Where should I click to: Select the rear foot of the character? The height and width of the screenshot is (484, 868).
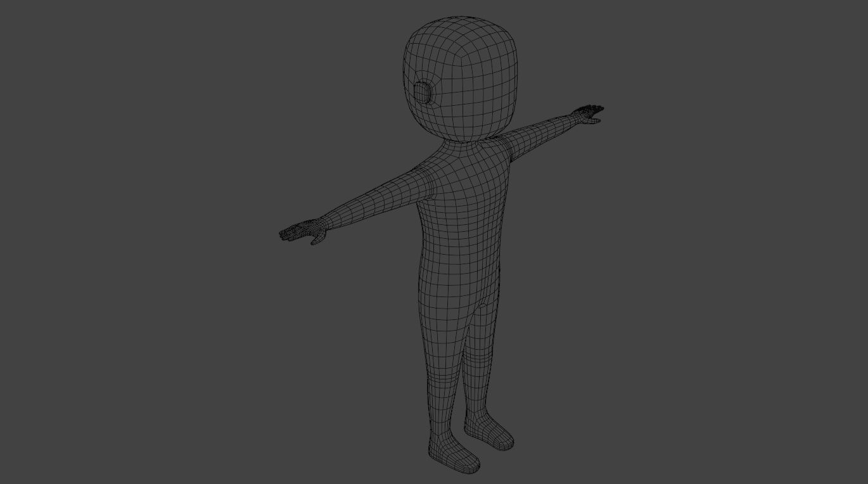pos(488,431)
